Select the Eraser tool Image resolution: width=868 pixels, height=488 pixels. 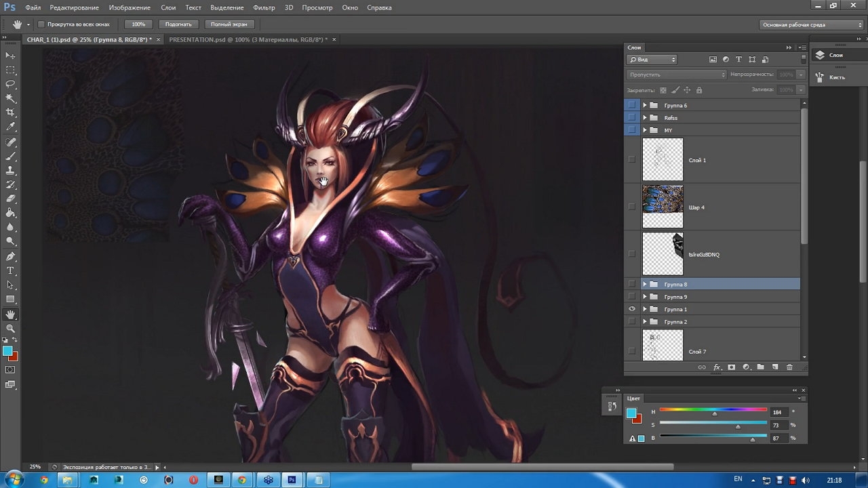point(10,199)
